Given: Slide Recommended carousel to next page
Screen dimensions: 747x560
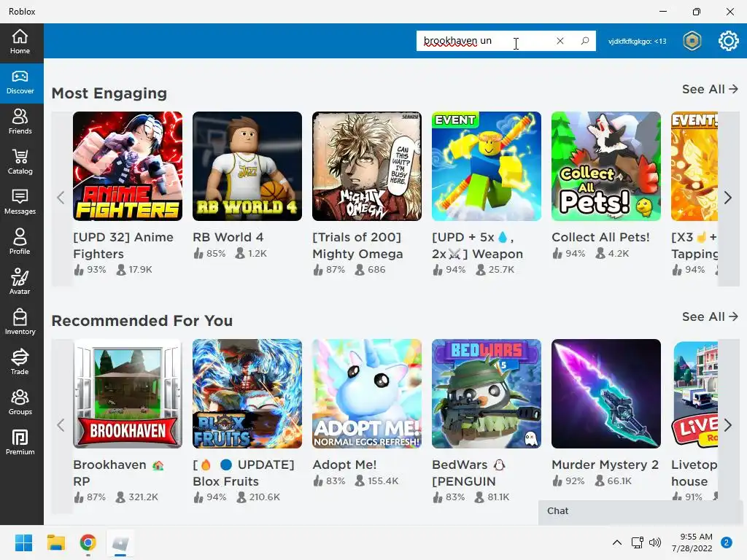Looking at the screenshot, I should tap(728, 425).
